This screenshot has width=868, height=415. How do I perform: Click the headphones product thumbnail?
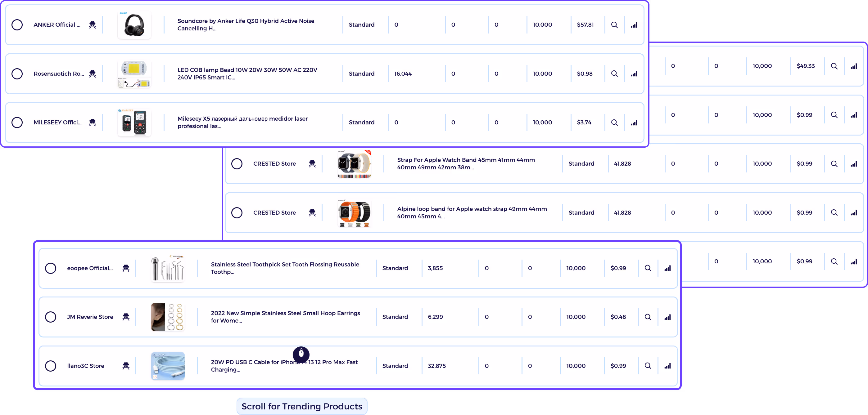pyautogui.click(x=134, y=25)
